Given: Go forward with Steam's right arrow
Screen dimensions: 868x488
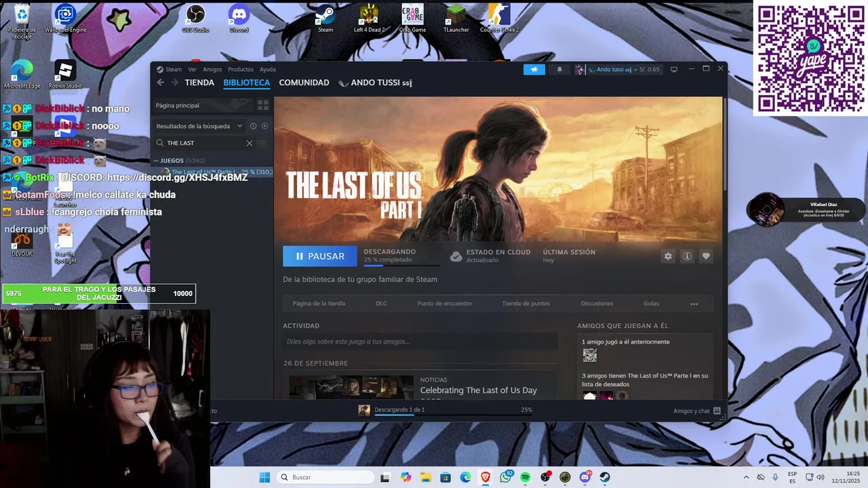Looking at the screenshot, I should coord(175,83).
